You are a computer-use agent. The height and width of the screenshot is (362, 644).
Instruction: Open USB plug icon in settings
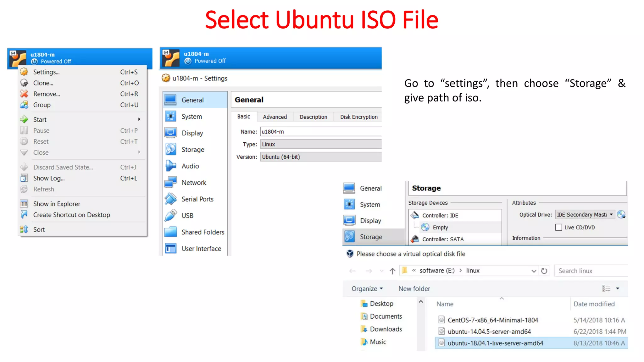170,216
